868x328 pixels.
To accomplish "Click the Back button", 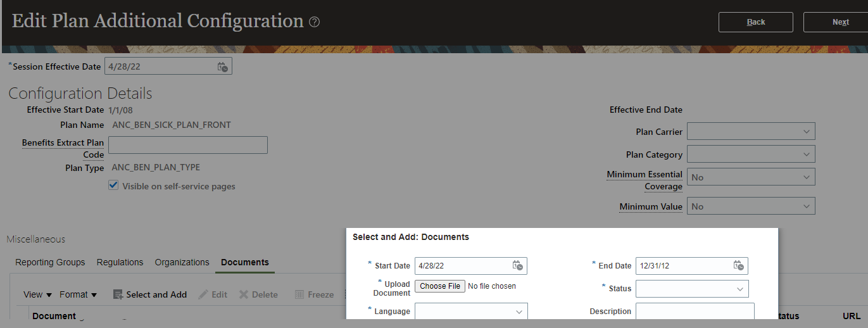I will [x=755, y=22].
